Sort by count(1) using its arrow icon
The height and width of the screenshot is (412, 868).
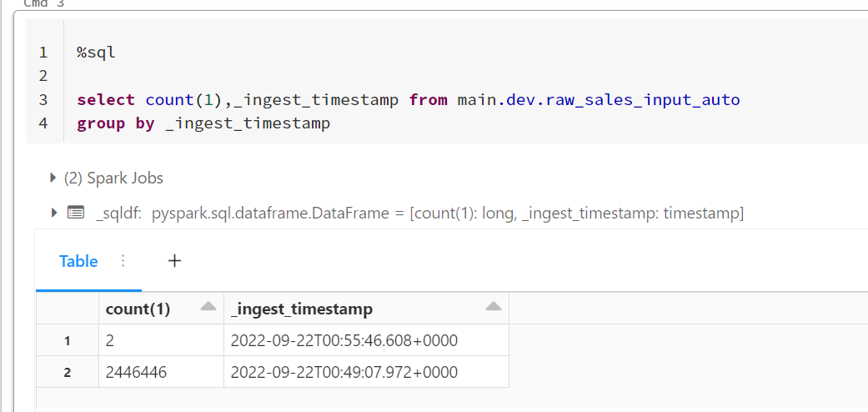208,307
